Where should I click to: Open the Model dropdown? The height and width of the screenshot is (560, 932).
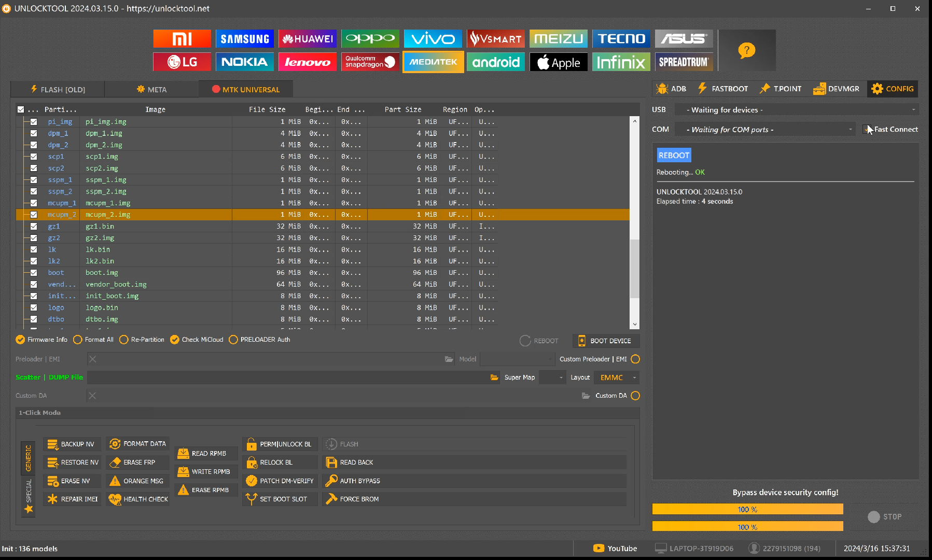[517, 359]
